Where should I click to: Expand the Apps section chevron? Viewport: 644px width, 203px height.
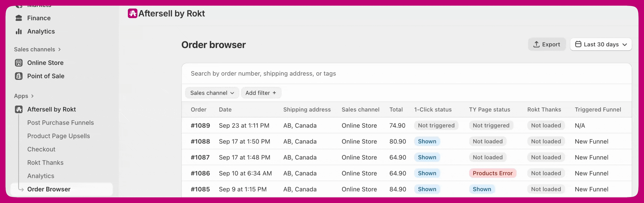coord(32,96)
